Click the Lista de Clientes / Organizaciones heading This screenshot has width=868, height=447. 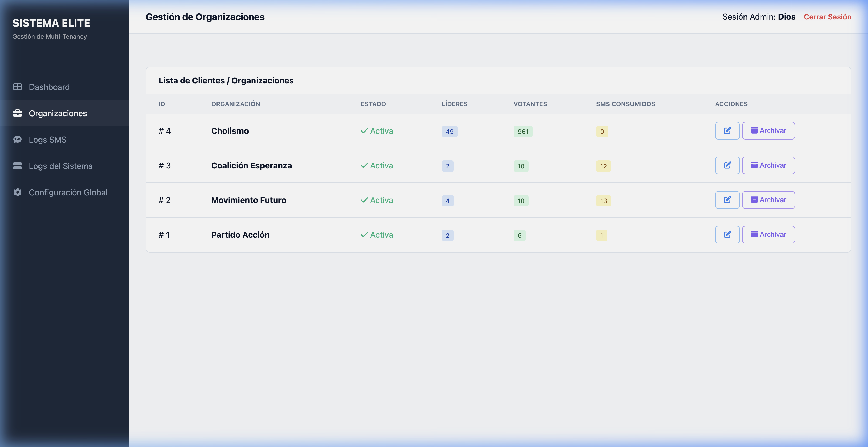click(x=226, y=81)
